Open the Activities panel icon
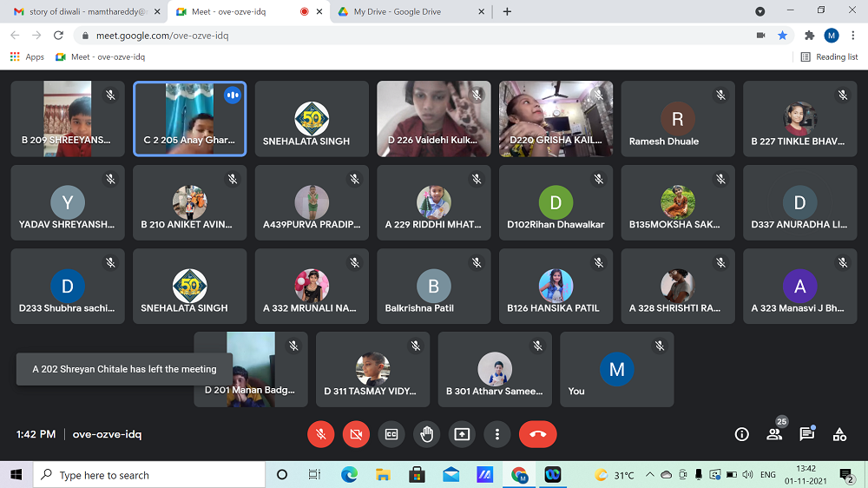 click(839, 434)
